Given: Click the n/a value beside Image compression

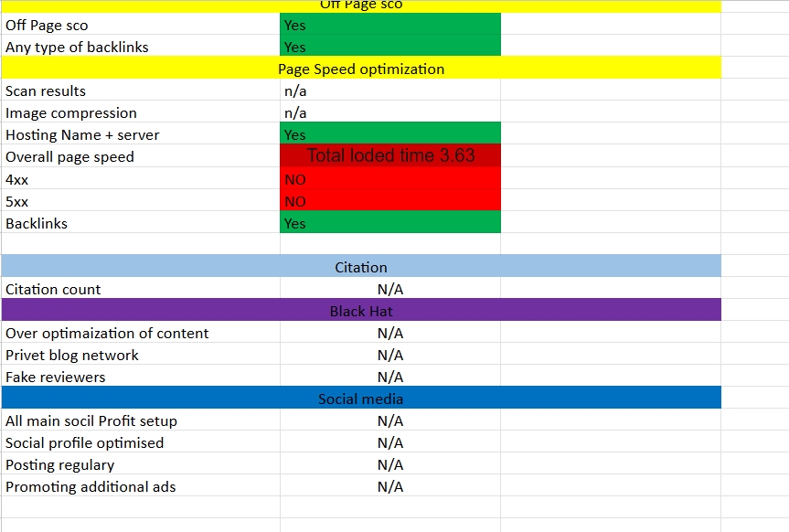Looking at the screenshot, I should (x=296, y=113).
